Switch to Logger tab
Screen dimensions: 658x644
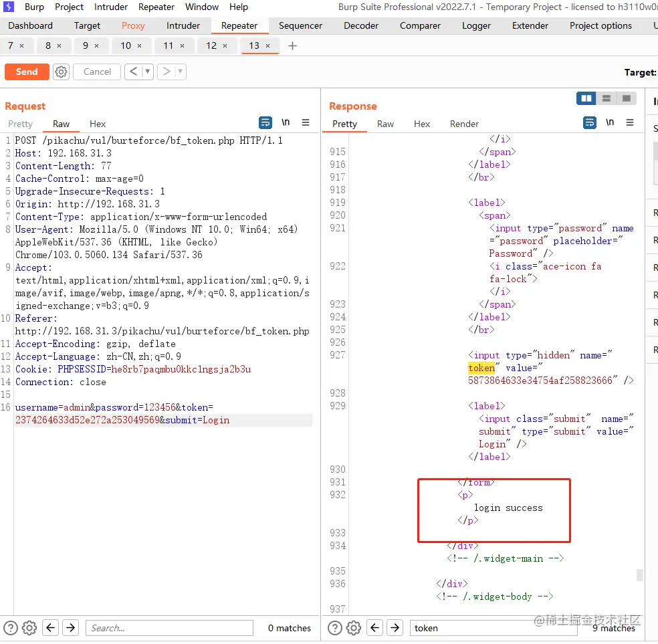pyautogui.click(x=476, y=25)
